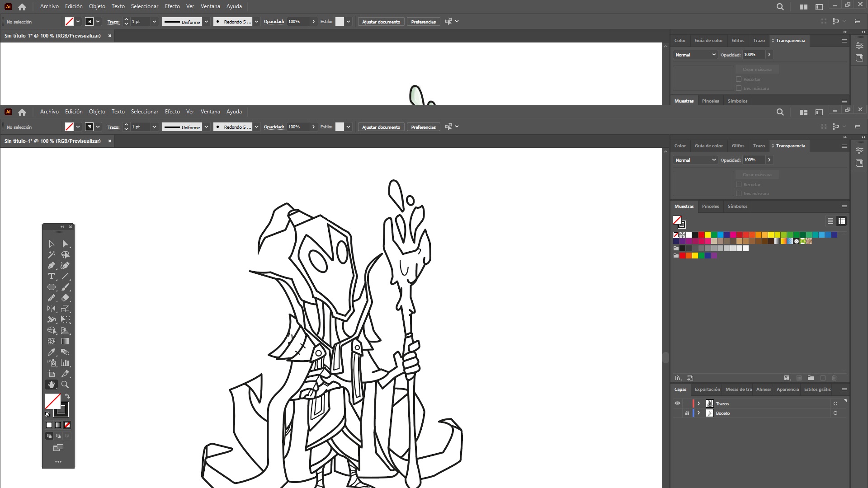Image resolution: width=868 pixels, height=488 pixels.
Task: Select the Selection tool arrow in toolbox
Action: 52,244
